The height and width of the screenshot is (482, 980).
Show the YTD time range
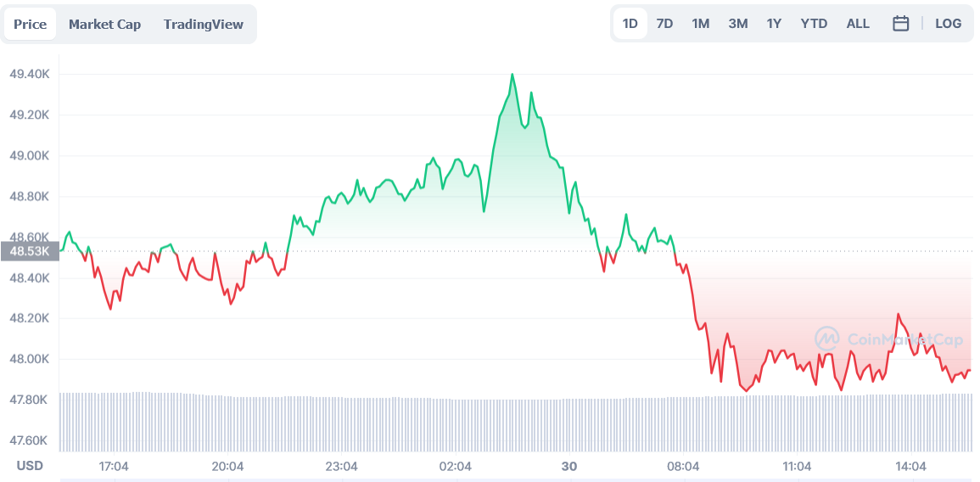coord(814,24)
